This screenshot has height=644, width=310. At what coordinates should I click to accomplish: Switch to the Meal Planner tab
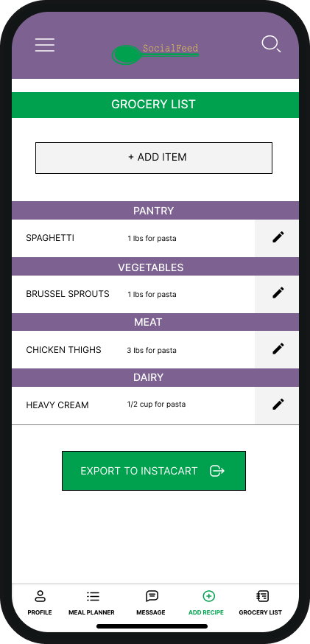[x=91, y=603]
